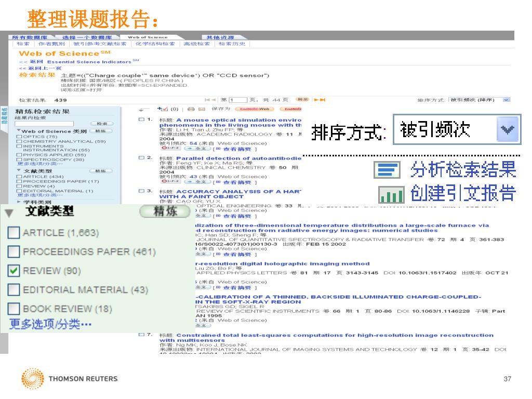Uncheck the REVIEW (90) checkbox
532x399 pixels.
(x=14, y=270)
